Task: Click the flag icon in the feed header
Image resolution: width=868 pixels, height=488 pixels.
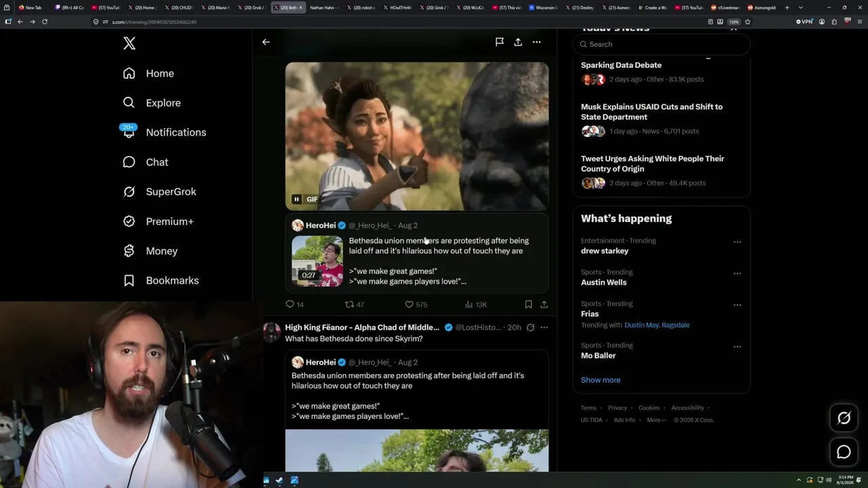Action: tap(500, 42)
